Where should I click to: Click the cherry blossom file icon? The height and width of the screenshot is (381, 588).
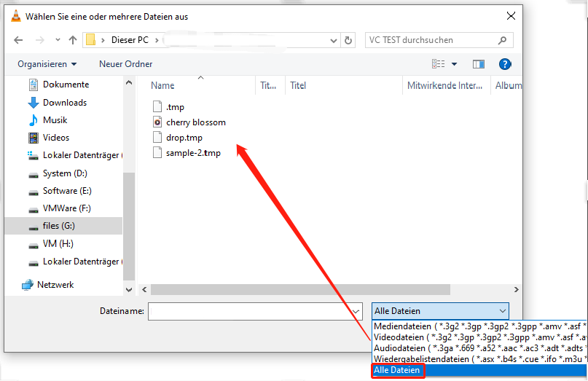pyautogui.click(x=157, y=122)
